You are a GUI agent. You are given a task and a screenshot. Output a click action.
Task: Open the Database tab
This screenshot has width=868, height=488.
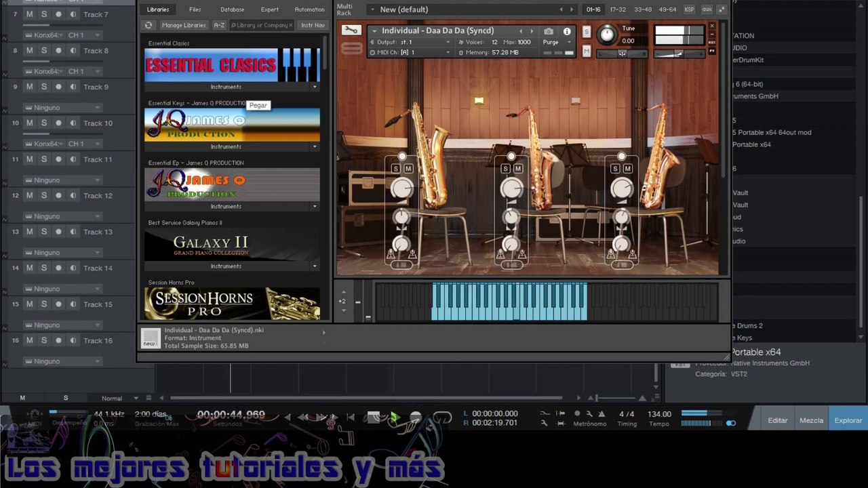click(233, 9)
